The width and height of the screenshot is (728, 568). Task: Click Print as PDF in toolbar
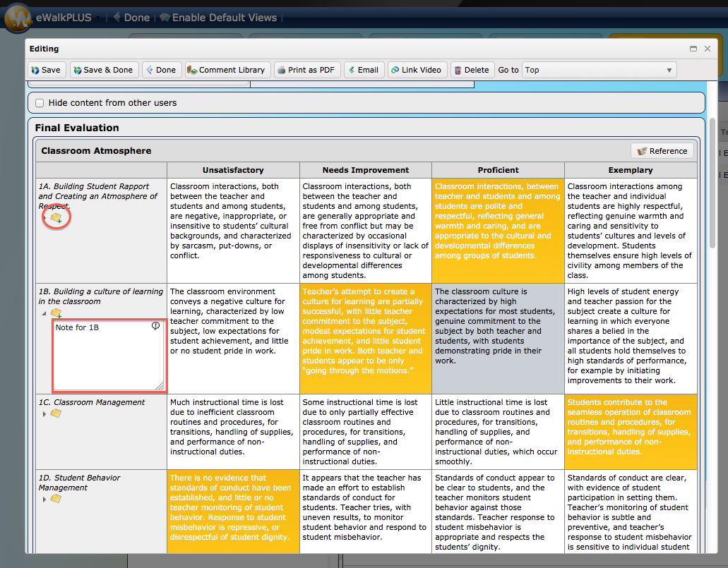point(307,70)
